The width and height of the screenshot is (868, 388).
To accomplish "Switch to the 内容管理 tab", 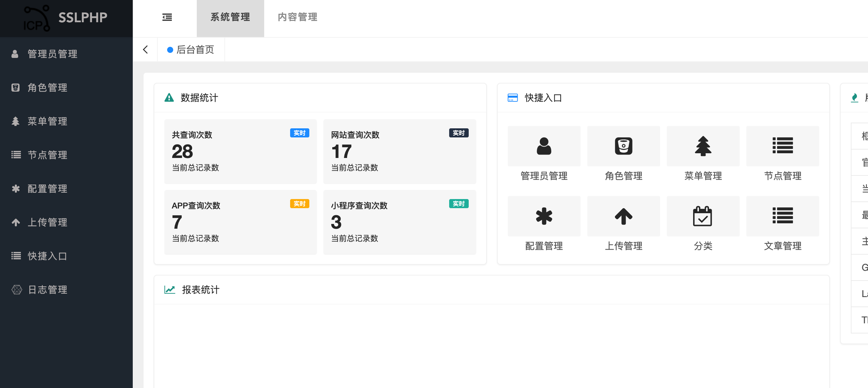I will [x=298, y=17].
